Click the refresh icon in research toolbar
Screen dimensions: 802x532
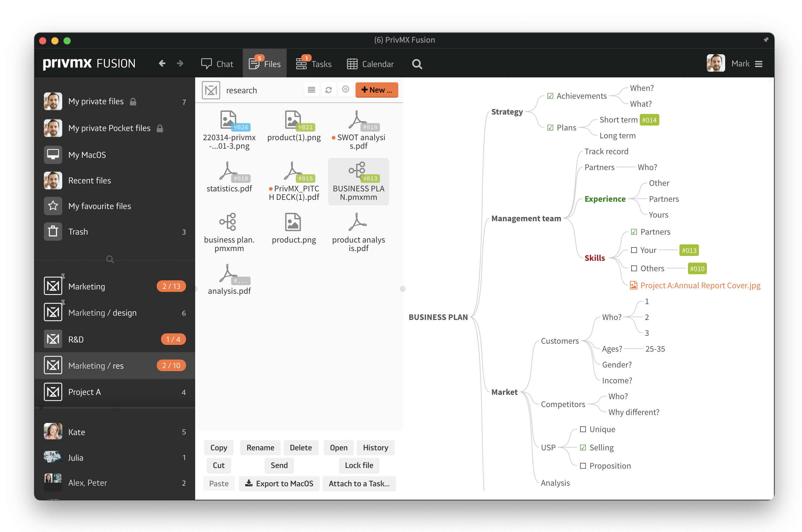click(x=328, y=90)
